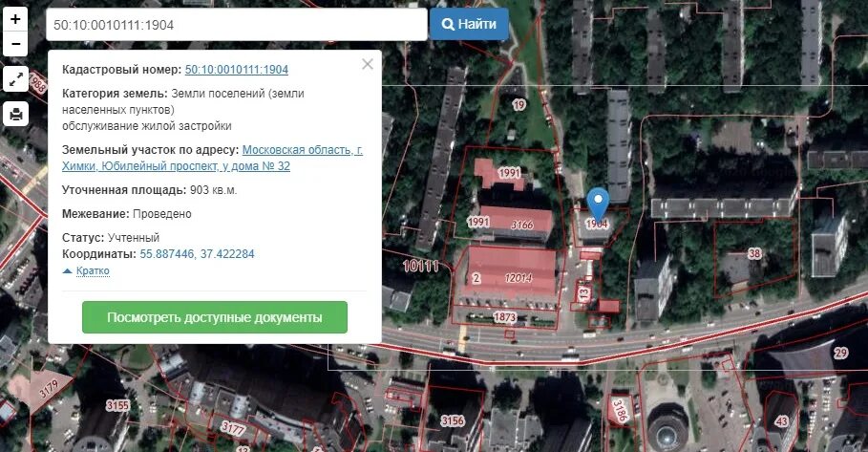
Task: Select parcel labeled 13 on map
Action: coord(584,292)
